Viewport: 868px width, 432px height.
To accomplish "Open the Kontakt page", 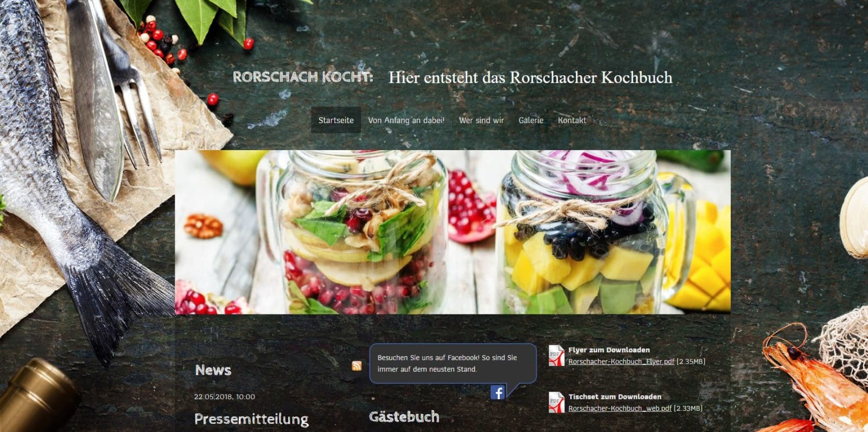I will (x=572, y=120).
